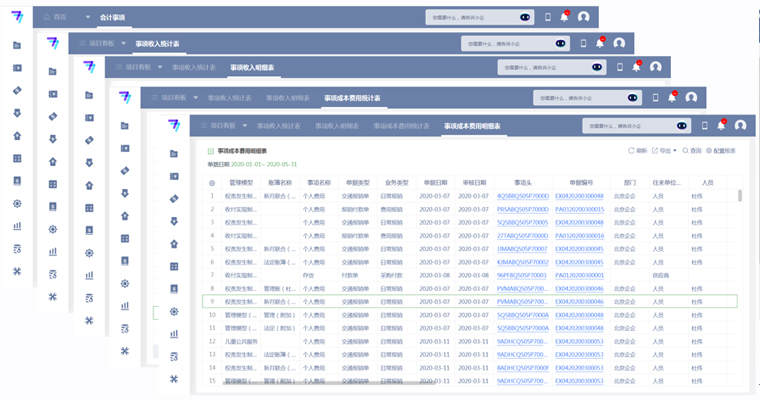Click the down-arrow icon in the front window sidebar

(174, 221)
